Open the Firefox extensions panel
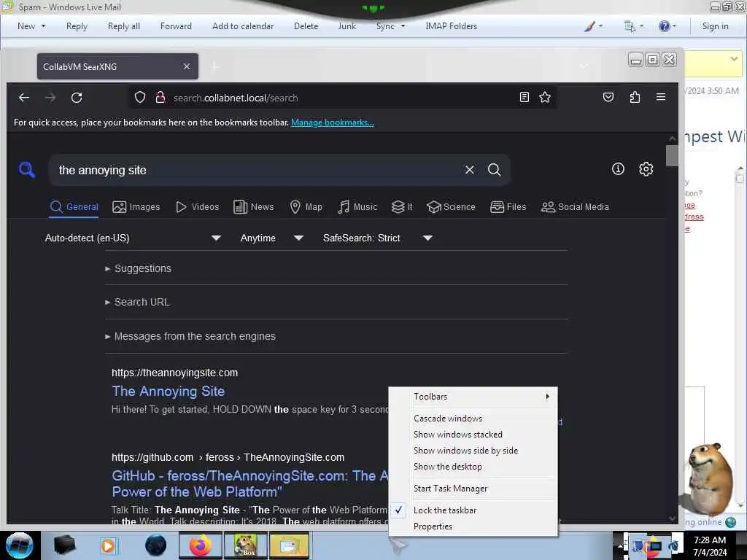The width and height of the screenshot is (747, 560). point(635,97)
